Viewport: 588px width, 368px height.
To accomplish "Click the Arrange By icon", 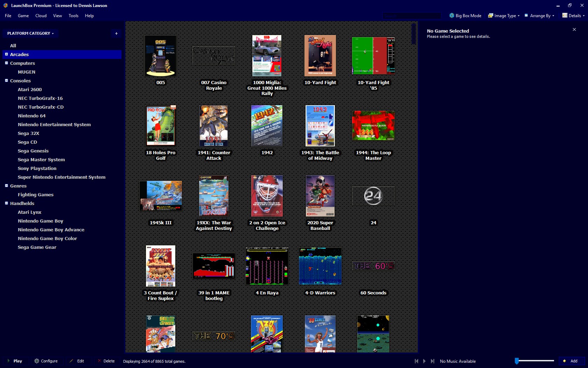I will [526, 15].
